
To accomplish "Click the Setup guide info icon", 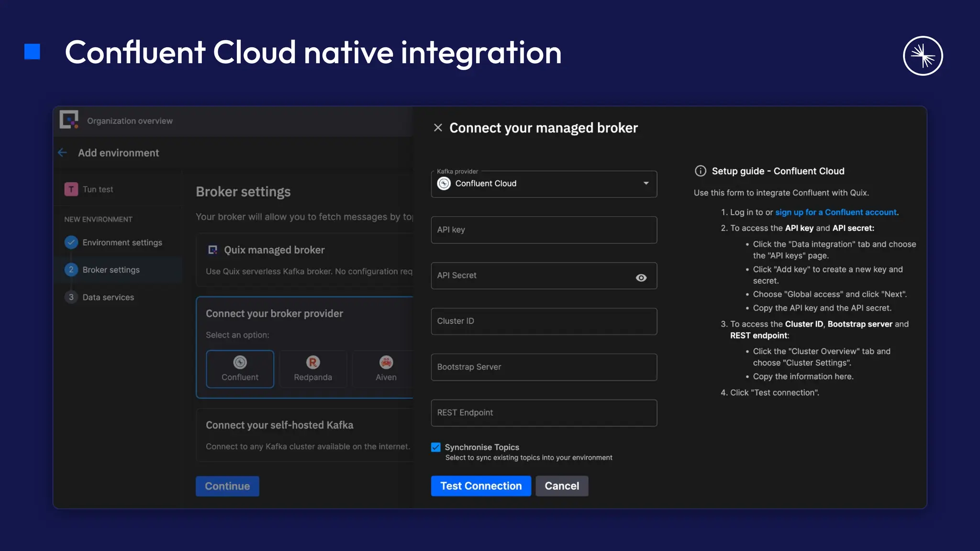I will (701, 171).
